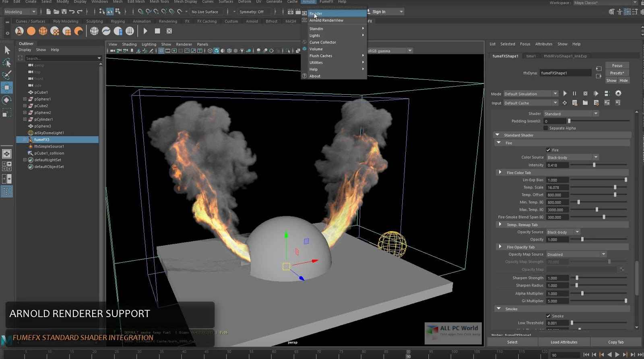The height and width of the screenshot is (359, 644).
Task: Open FumeFX settings gear icon
Action: [618, 93]
